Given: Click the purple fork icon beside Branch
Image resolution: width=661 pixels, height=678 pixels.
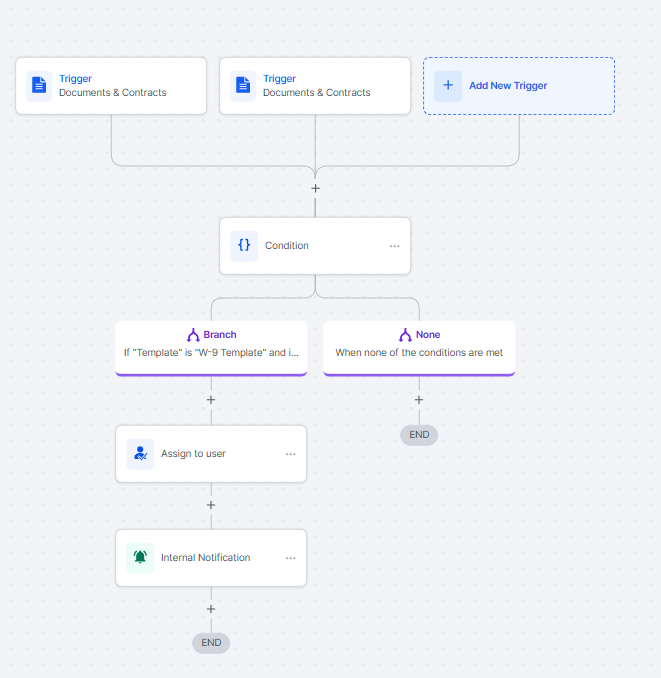Looking at the screenshot, I should 193,335.
